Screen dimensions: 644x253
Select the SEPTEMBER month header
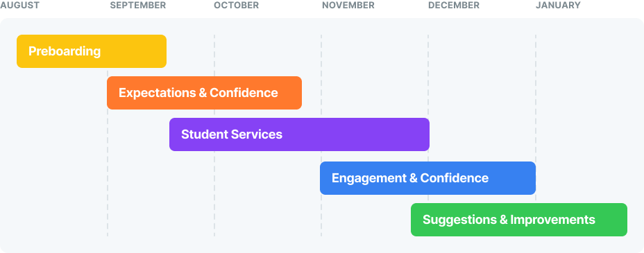(x=138, y=6)
